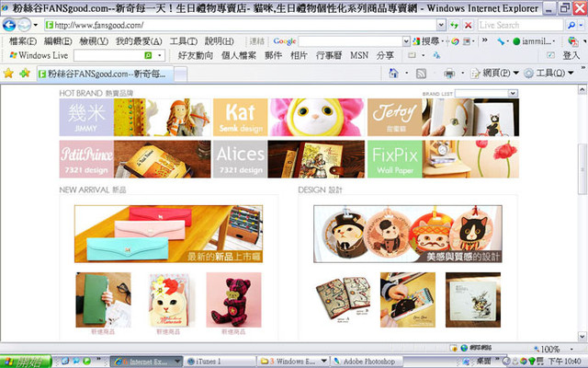Open Favorites Center star icon

click(8, 74)
